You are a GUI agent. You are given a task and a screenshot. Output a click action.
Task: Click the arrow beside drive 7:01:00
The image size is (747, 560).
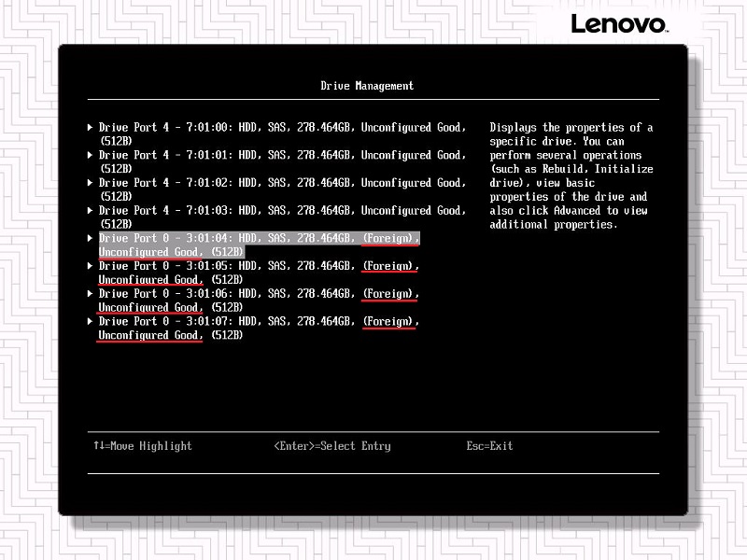[91, 128]
